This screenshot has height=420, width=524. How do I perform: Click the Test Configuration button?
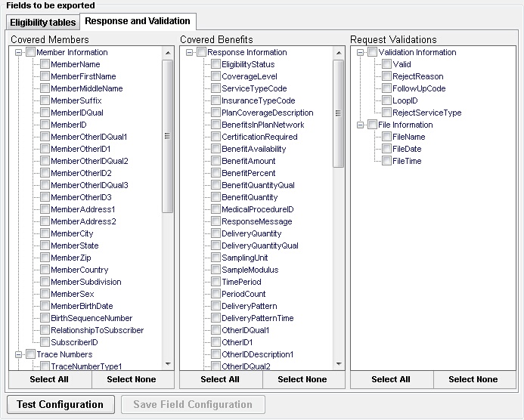[x=60, y=404]
